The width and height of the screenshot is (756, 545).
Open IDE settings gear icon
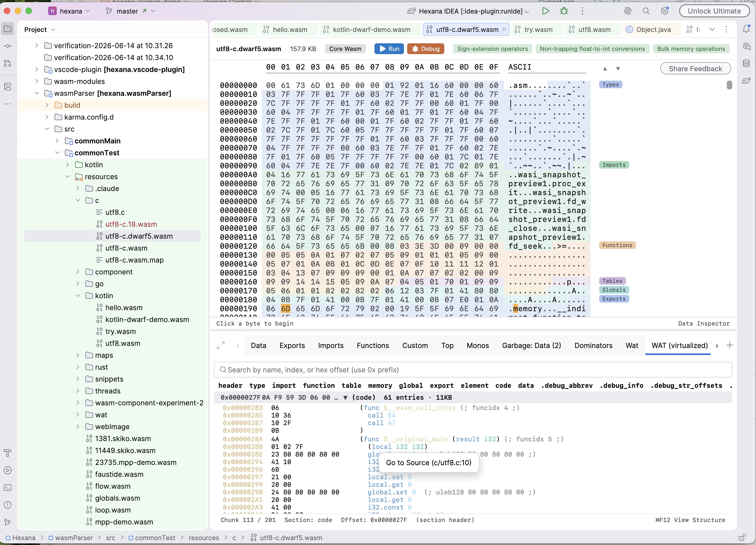[x=665, y=11]
